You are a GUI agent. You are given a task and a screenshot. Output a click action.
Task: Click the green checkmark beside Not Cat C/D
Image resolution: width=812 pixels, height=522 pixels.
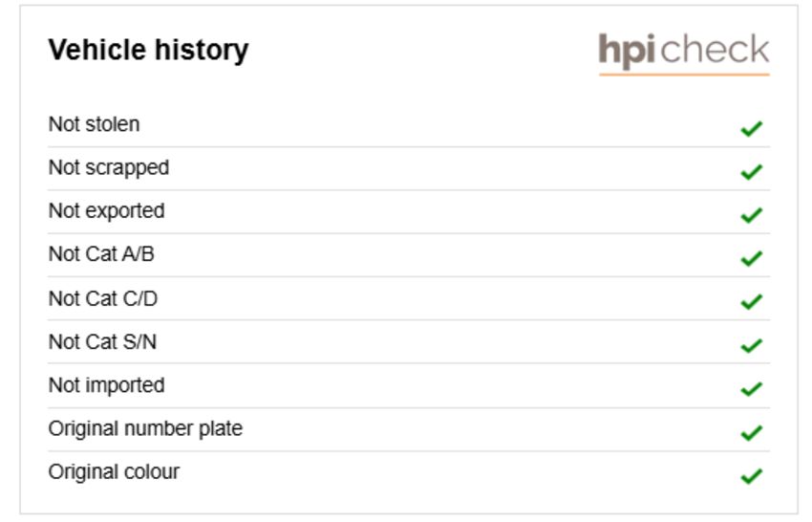pyautogui.click(x=752, y=302)
